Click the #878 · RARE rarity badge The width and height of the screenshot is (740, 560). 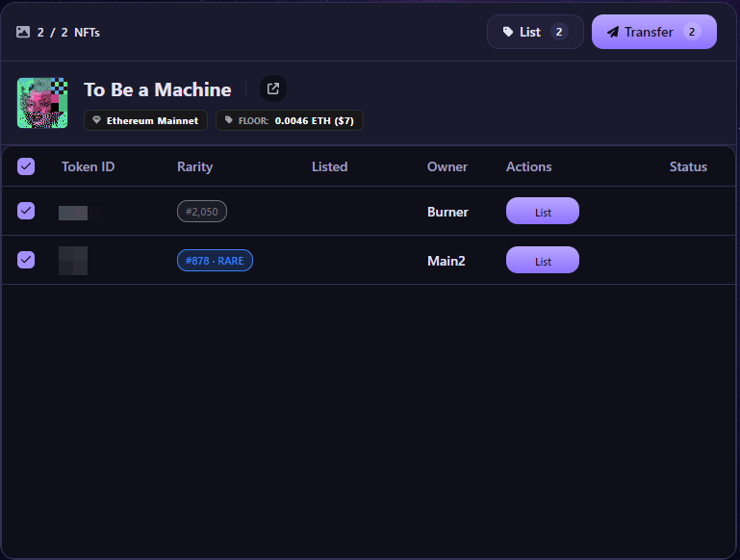click(215, 261)
